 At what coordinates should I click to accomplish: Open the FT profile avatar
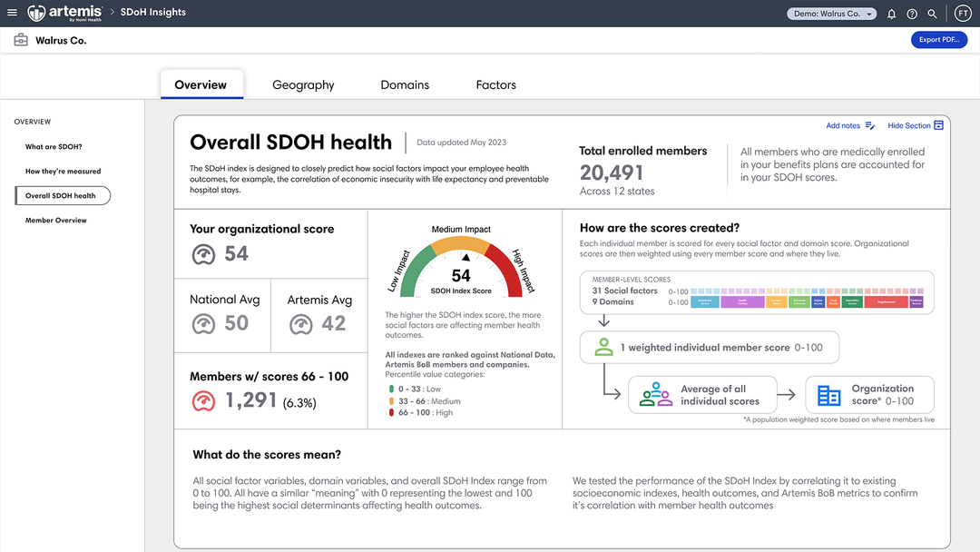point(962,13)
